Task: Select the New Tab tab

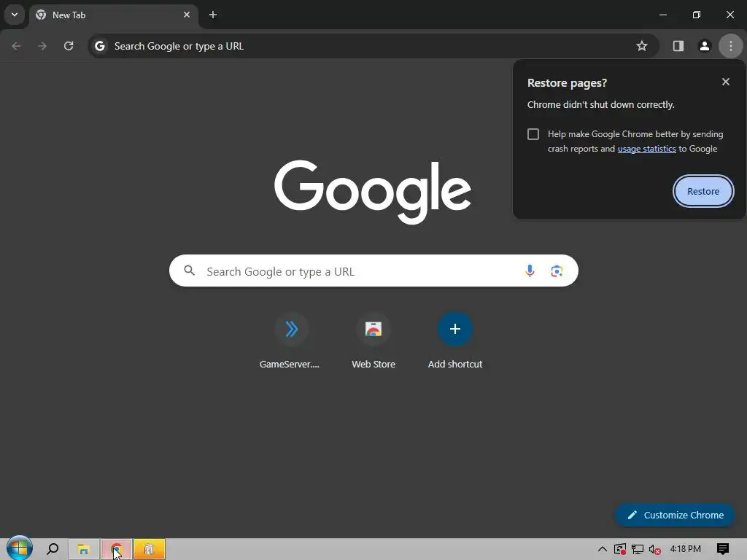Action: pyautogui.click(x=113, y=15)
